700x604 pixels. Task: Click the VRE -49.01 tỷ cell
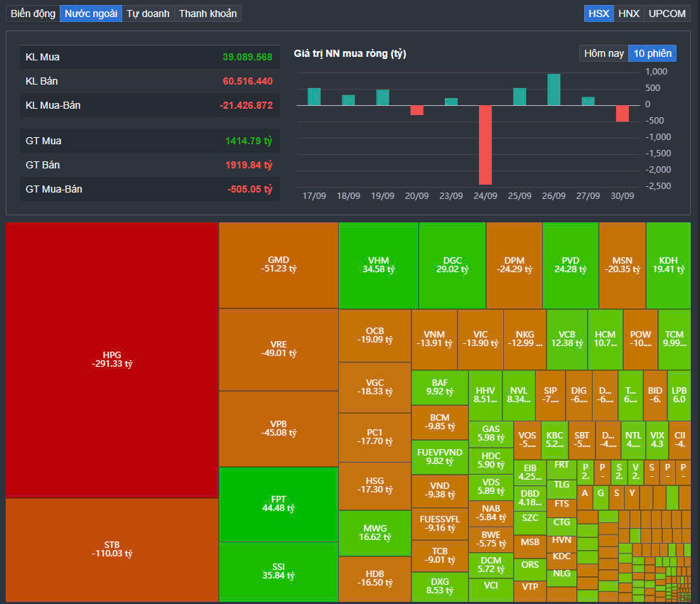pyautogui.click(x=279, y=349)
